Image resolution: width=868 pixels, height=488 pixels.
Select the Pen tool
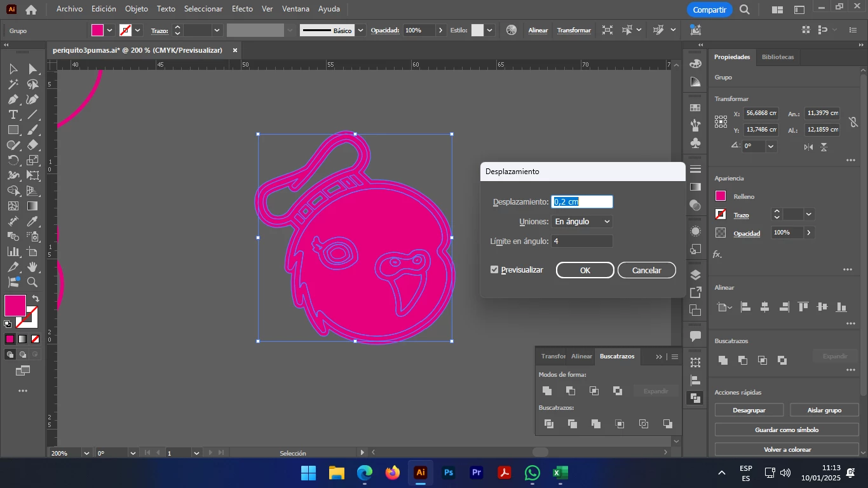pos(13,99)
